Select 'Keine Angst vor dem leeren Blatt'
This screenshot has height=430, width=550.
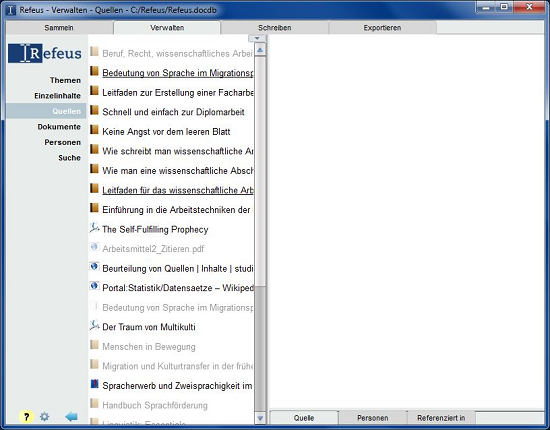166,132
